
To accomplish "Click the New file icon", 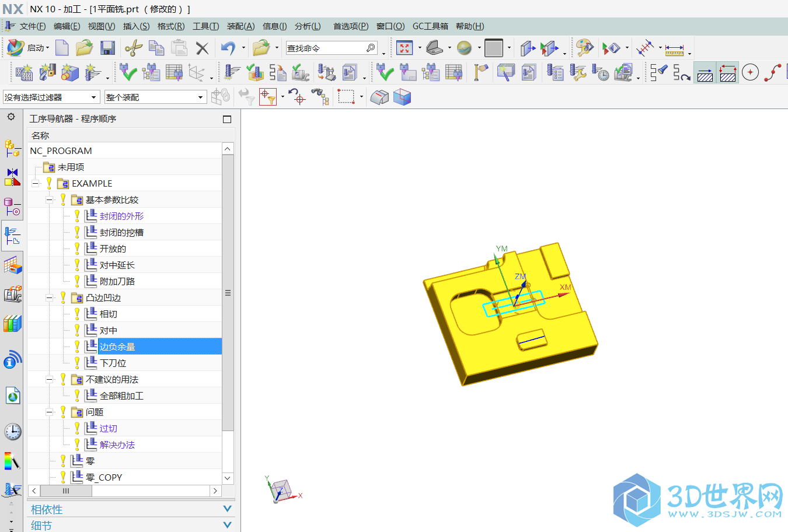I will tap(62, 48).
